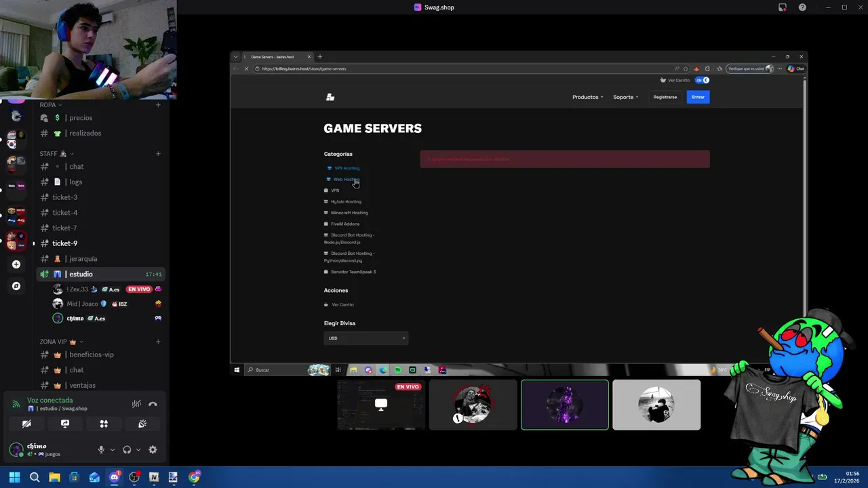Create channel in ROPA category
The width and height of the screenshot is (868, 488).
158,105
